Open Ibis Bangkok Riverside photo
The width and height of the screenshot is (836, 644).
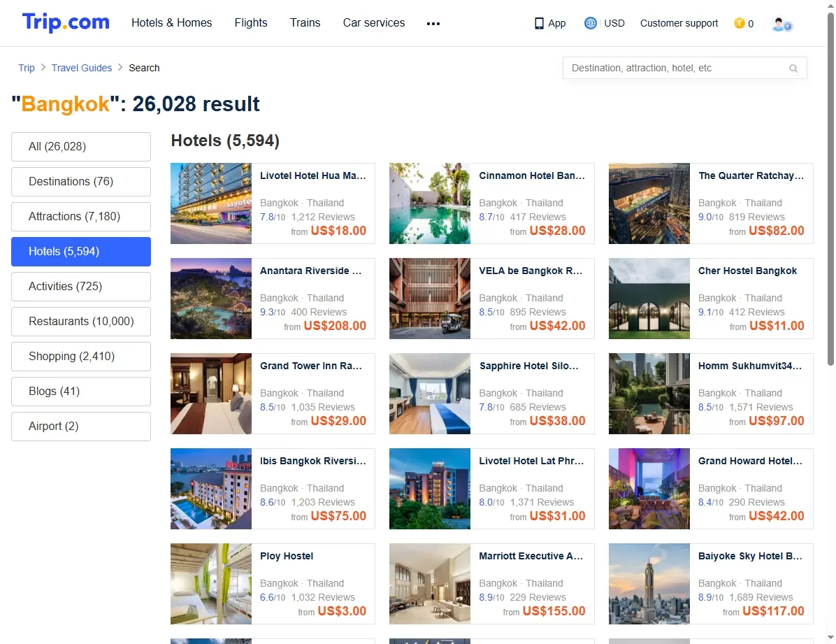coord(211,489)
